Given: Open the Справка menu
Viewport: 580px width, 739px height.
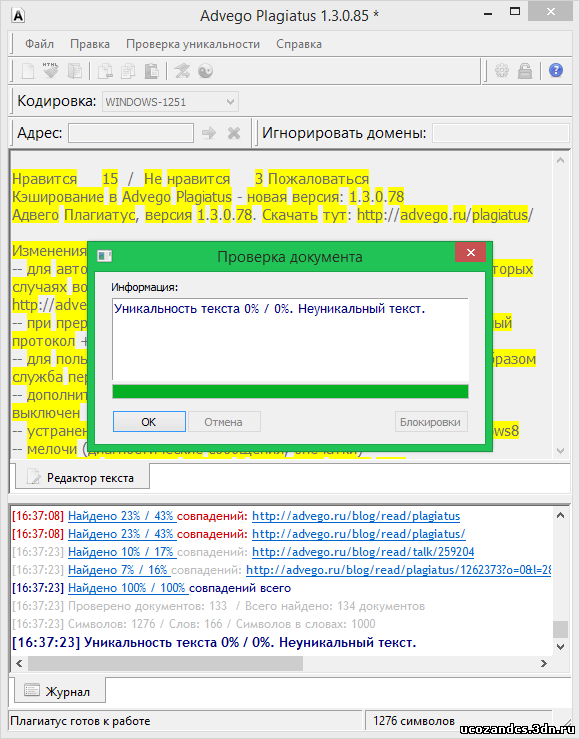Looking at the screenshot, I should click(x=299, y=44).
